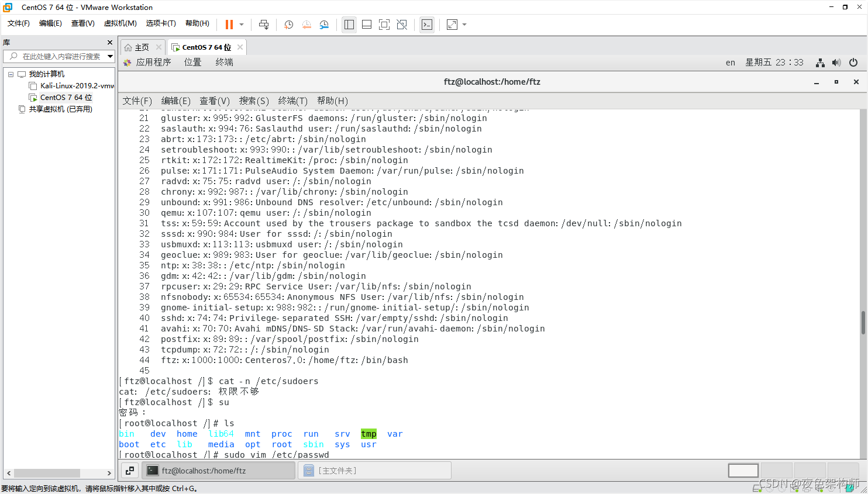Switch to Unity mode icon

(x=402, y=25)
